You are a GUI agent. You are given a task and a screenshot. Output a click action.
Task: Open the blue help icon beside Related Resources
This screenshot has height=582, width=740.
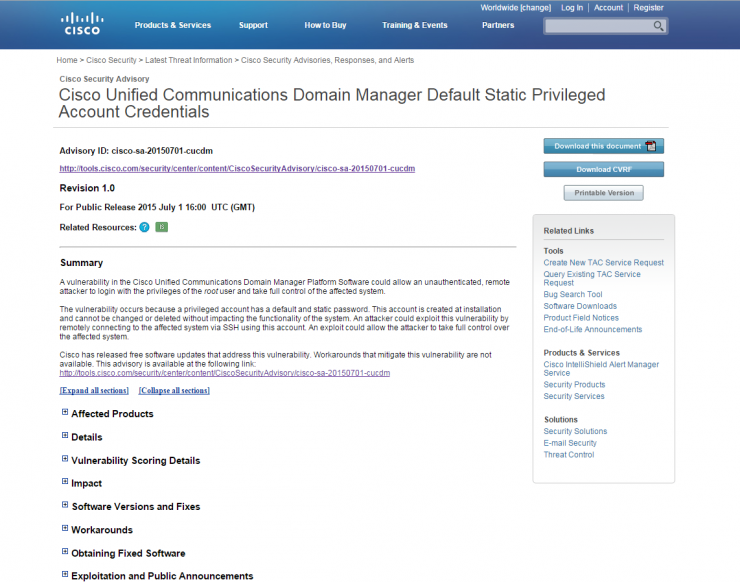(144, 227)
